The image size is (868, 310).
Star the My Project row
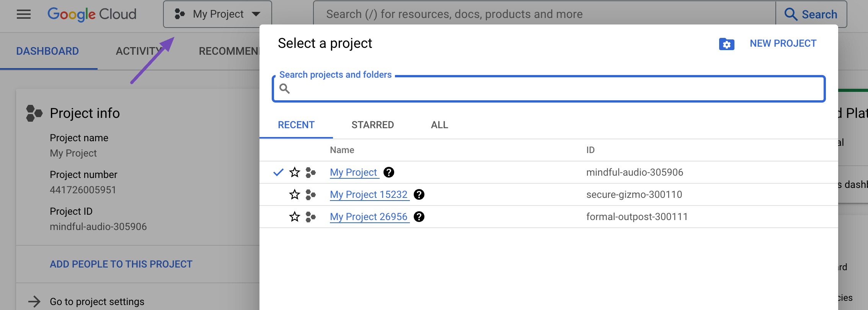coord(294,172)
